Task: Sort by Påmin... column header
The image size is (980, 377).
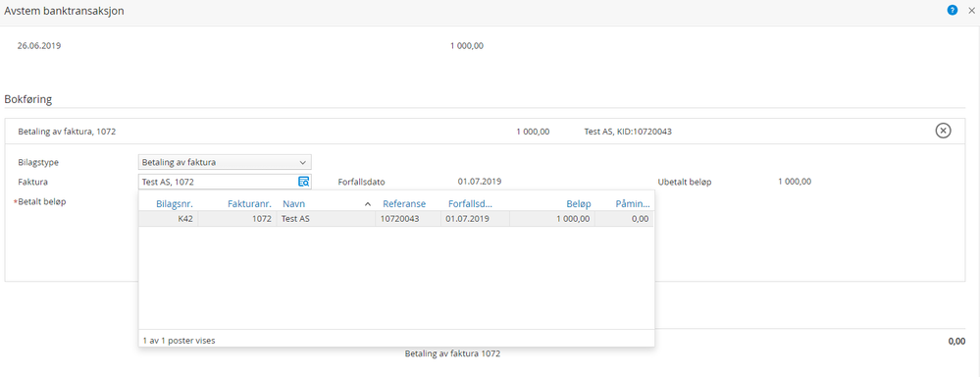Action: (x=633, y=203)
